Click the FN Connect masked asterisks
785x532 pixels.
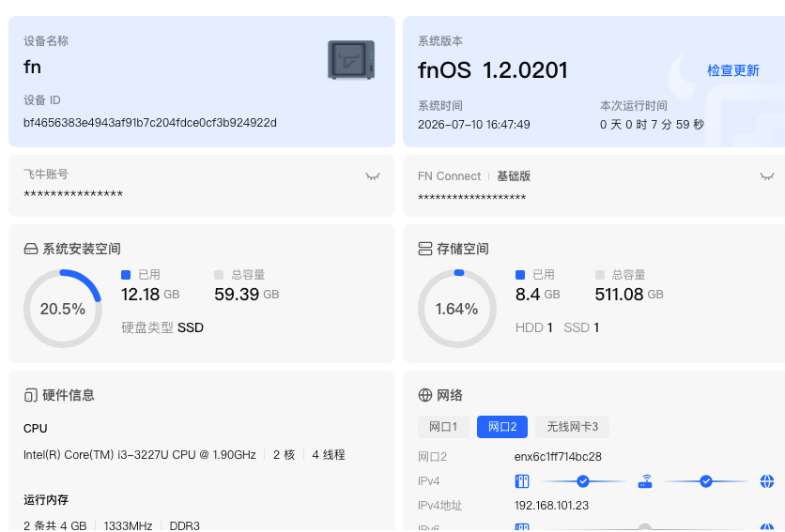coord(472,197)
